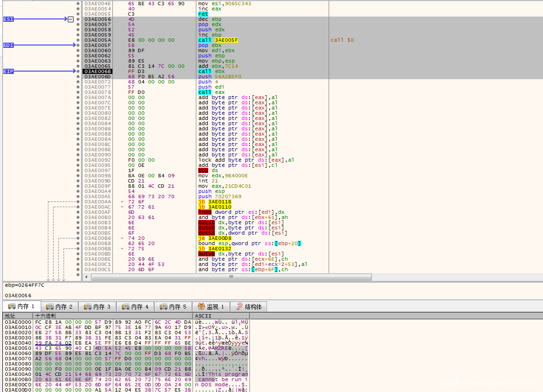
Task: Click the 十六进制 column header
Action: coord(46,316)
